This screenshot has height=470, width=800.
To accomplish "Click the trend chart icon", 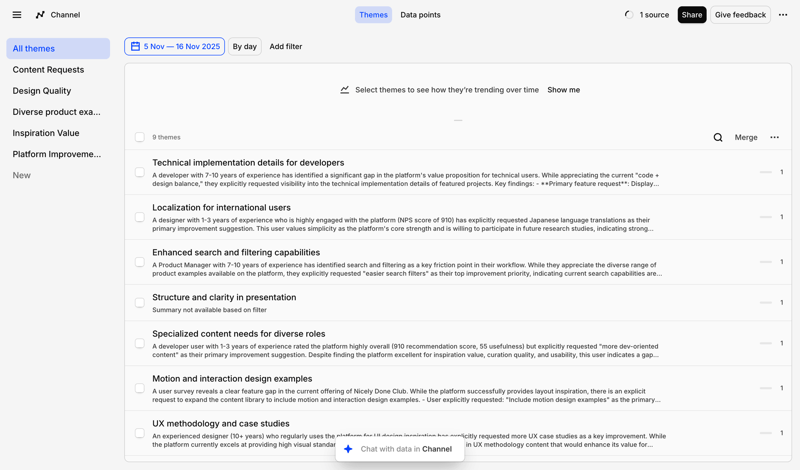I will click(x=345, y=90).
